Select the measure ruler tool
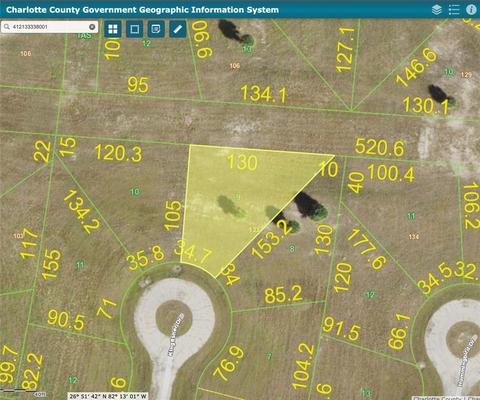Viewport: 480px width, 400px height. pyautogui.click(x=178, y=29)
